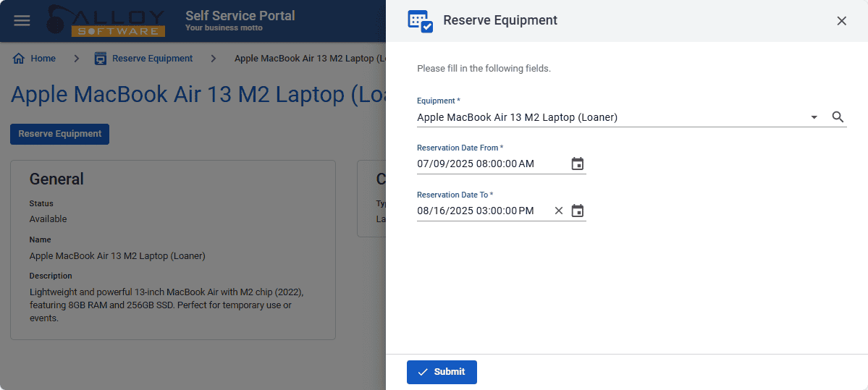868x390 pixels.
Task: Expand the Equipment dropdown arrow
Action: tap(814, 117)
